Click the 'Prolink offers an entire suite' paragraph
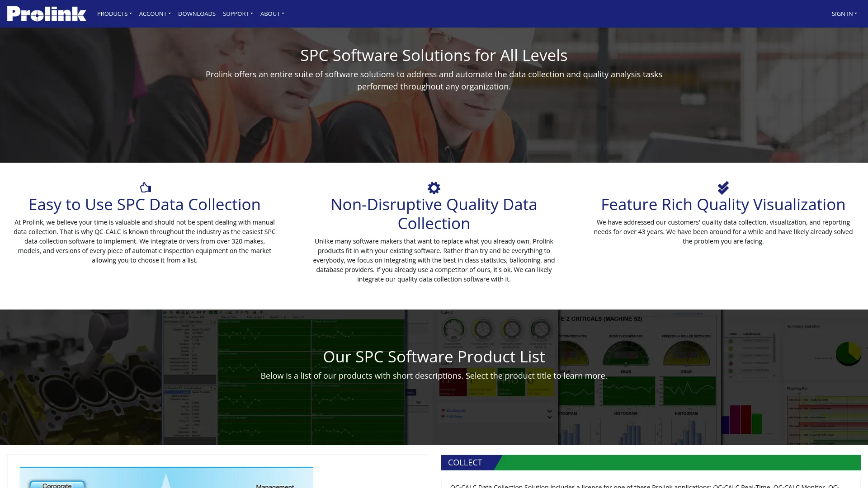868x488 pixels. pos(434,80)
